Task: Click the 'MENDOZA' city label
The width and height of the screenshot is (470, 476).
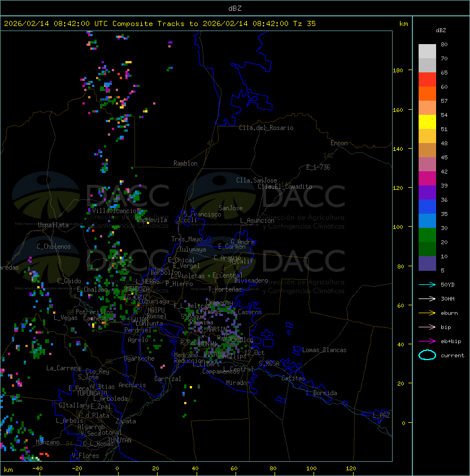Action: [137, 289]
